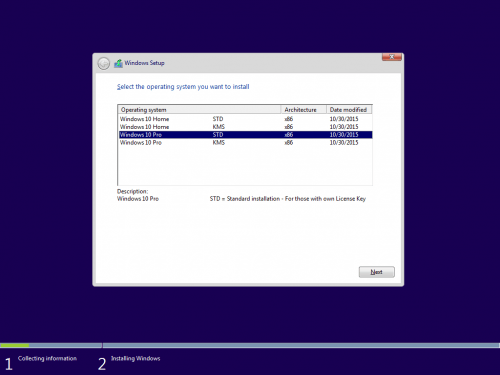Click the Windows Setup title bar icon
Viewport: 500px width, 375px height.
[x=118, y=63]
